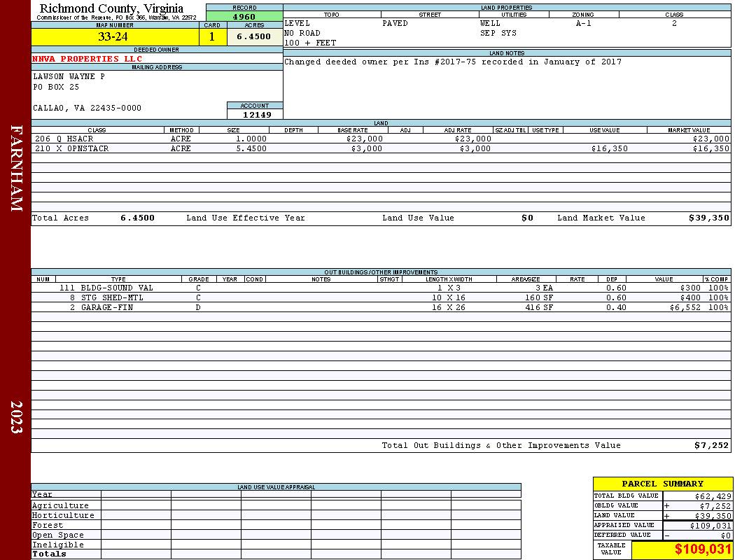Click market value $23,000 in HSACR row
Screen dimensions: 735x560
click(x=710, y=139)
